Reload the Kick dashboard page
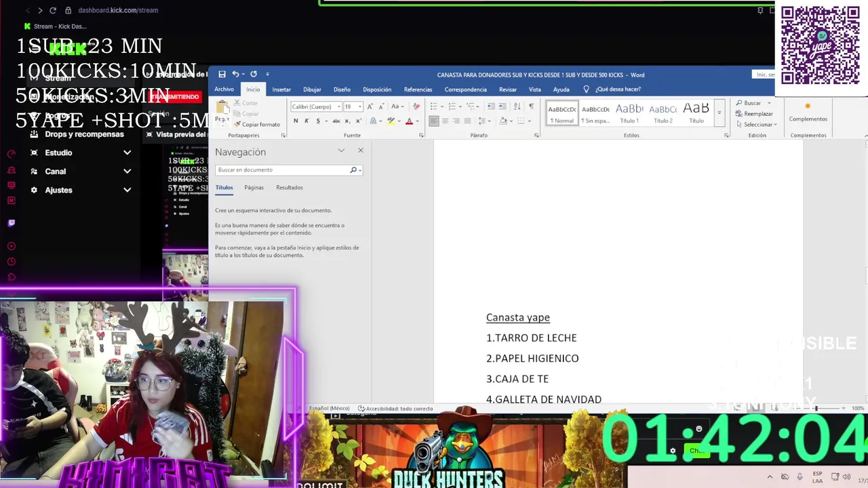Image resolution: width=868 pixels, height=488 pixels. [53, 10]
